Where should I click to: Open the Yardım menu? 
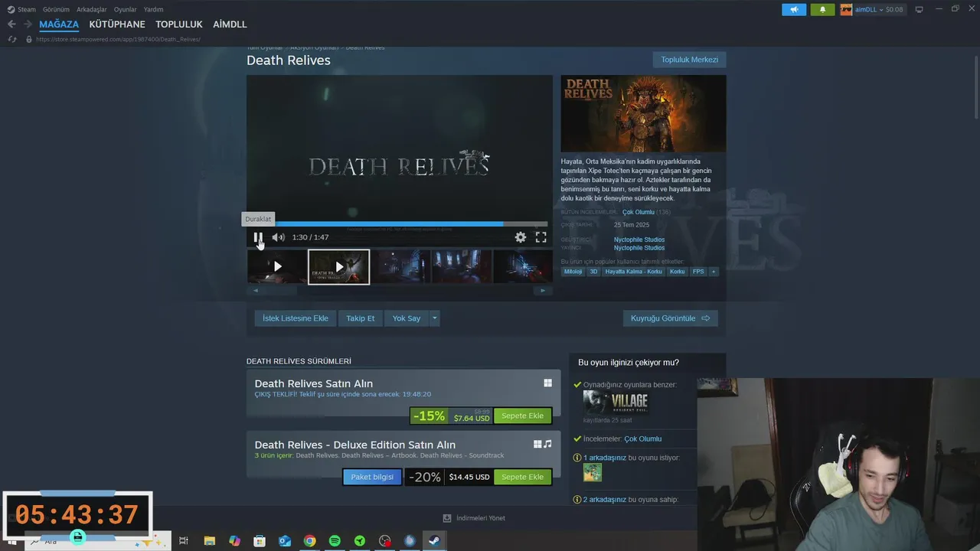[x=153, y=9]
